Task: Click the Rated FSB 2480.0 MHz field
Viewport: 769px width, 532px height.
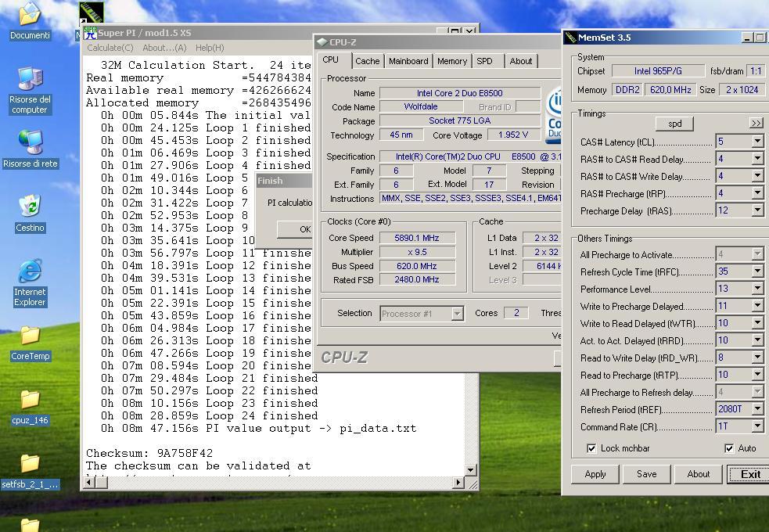Action: point(417,279)
